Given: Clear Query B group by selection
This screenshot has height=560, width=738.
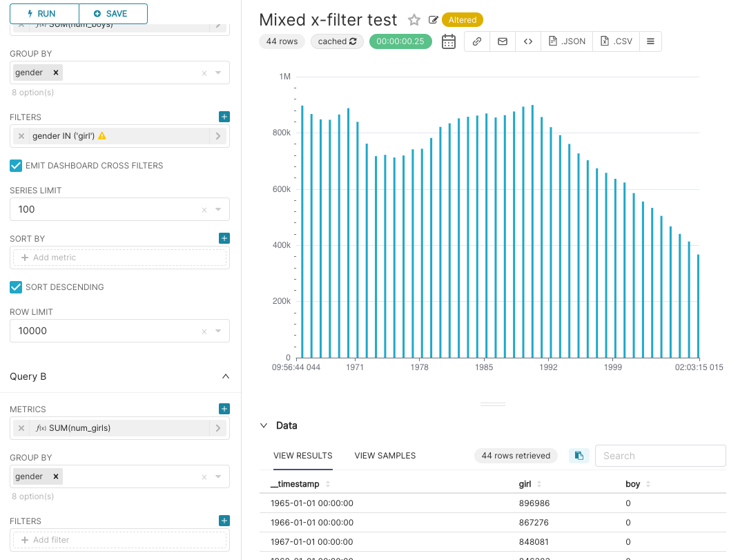Looking at the screenshot, I should [204, 477].
